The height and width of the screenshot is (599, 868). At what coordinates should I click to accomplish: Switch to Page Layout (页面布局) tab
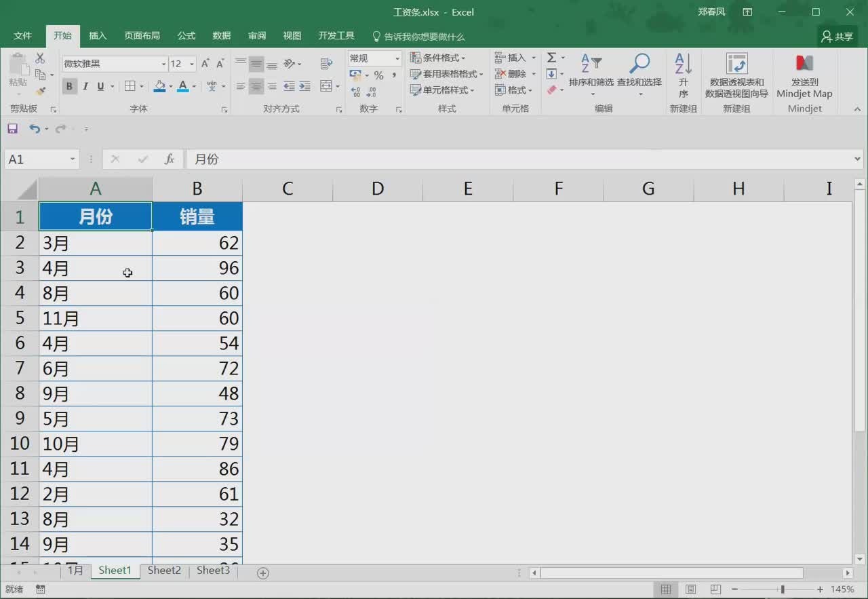point(142,36)
